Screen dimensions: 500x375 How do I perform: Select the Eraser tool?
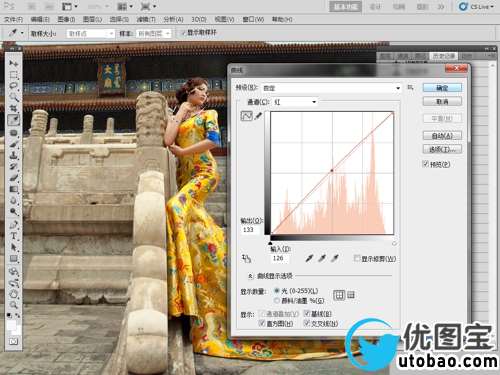tap(14, 178)
